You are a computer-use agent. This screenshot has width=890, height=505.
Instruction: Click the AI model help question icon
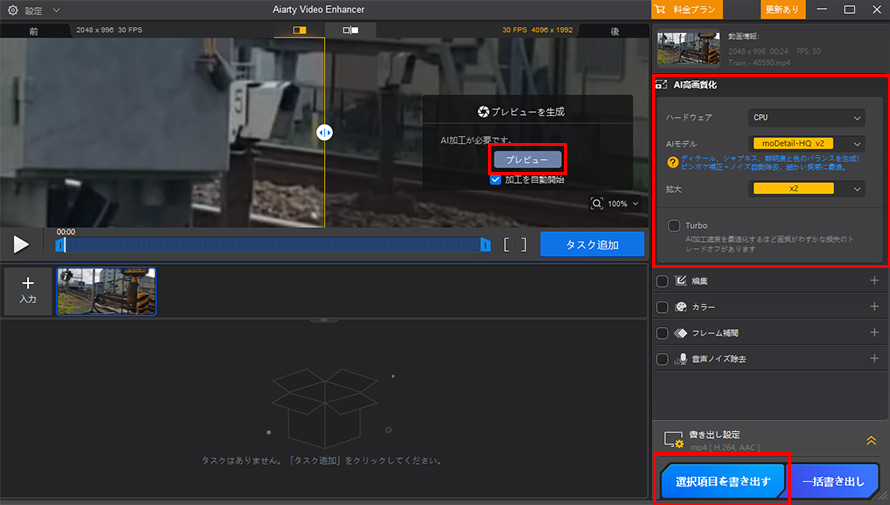pyautogui.click(x=673, y=163)
